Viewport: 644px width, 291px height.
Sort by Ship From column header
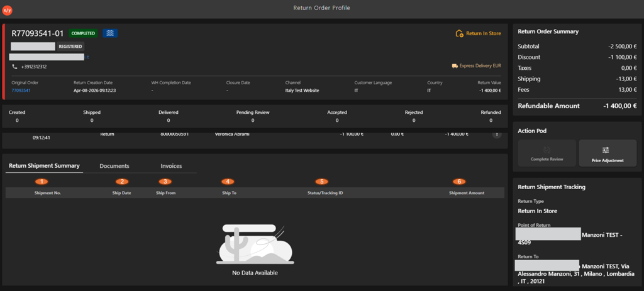[x=165, y=193]
